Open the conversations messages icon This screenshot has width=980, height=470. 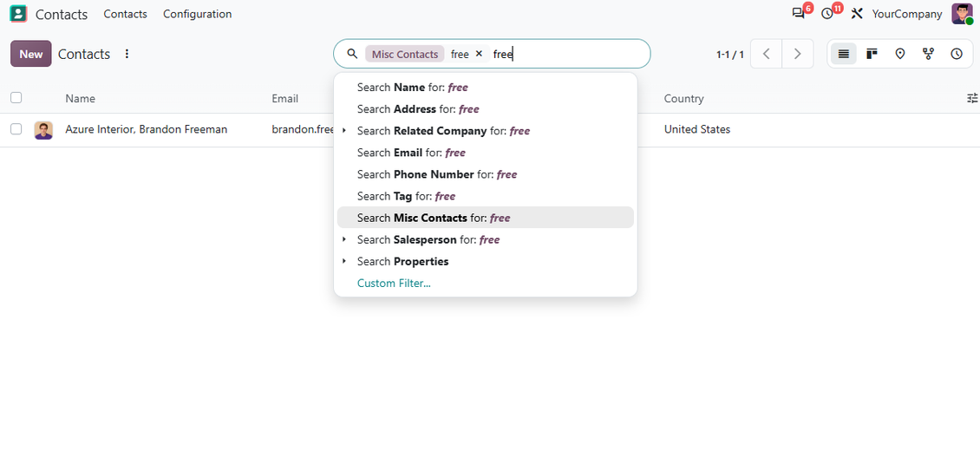[798, 14]
